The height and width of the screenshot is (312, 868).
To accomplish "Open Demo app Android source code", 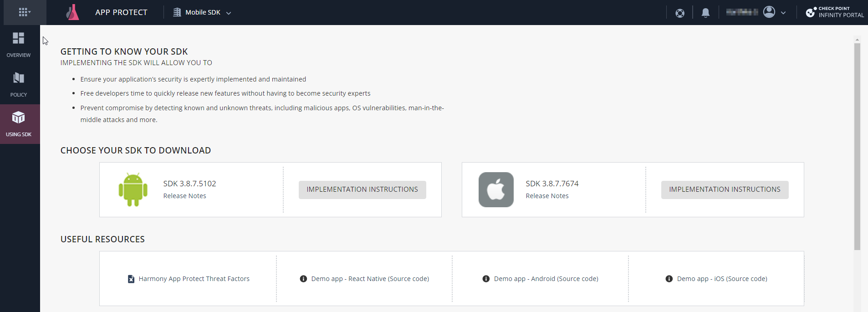I will 546,279.
